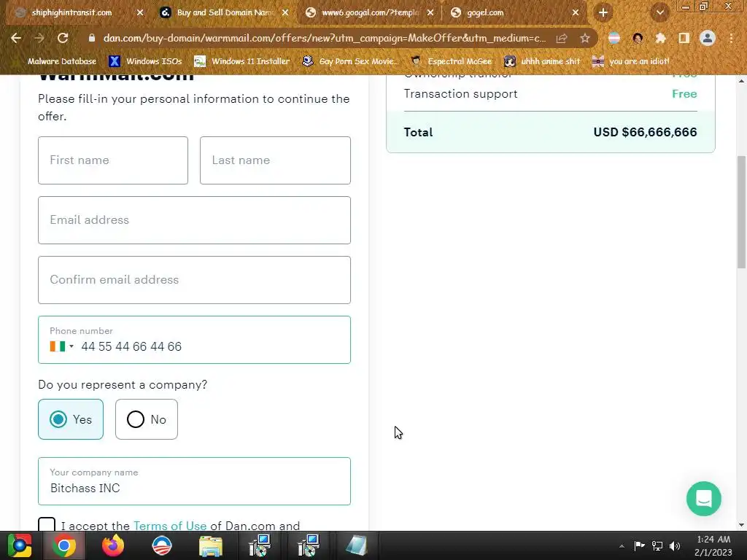Open the Windows Start button
The height and width of the screenshot is (560, 747).
20,545
